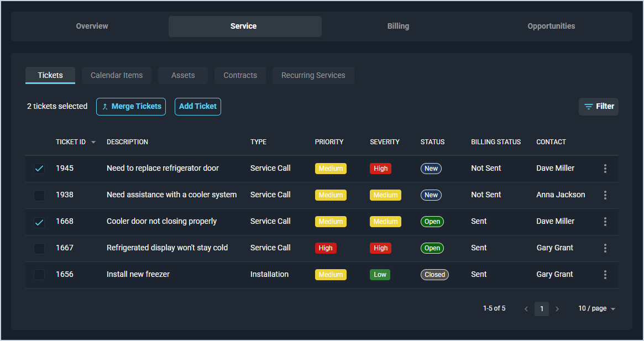
Task: Go to next page using right arrow
Action: click(557, 309)
